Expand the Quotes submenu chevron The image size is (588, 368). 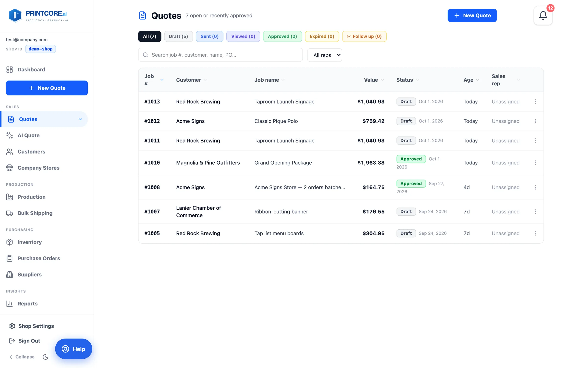pyautogui.click(x=80, y=119)
